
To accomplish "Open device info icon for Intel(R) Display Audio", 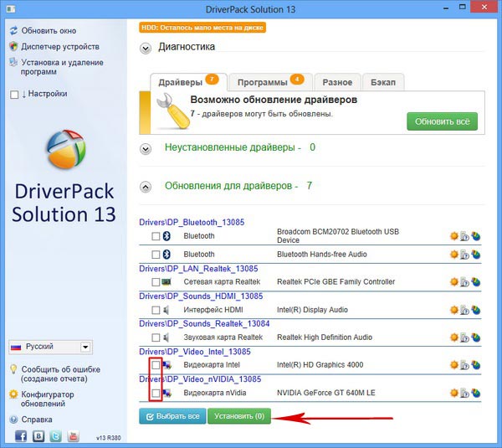I will [464, 310].
